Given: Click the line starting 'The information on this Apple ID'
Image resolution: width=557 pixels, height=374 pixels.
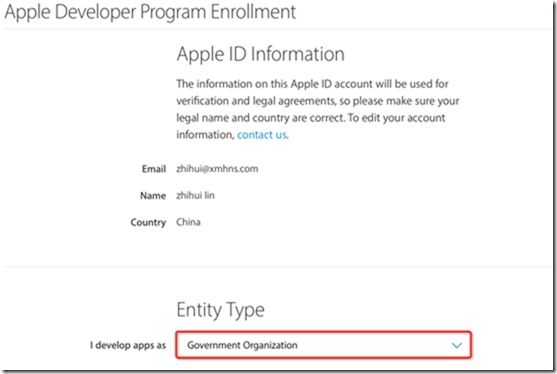Looking at the screenshot, I should click(x=312, y=84).
